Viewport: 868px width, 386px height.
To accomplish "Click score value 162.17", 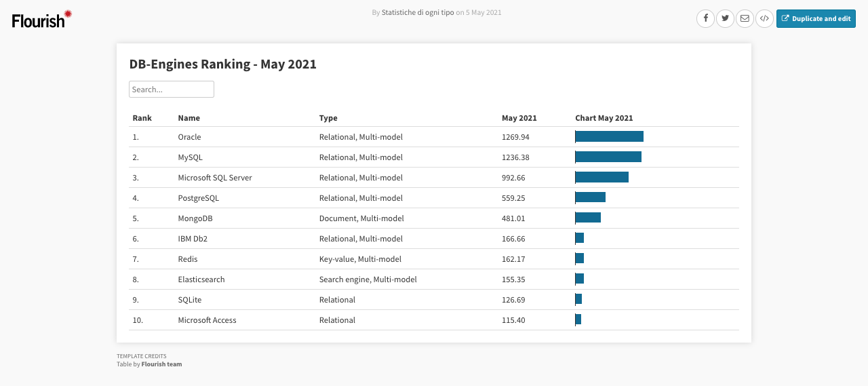I will click(514, 259).
